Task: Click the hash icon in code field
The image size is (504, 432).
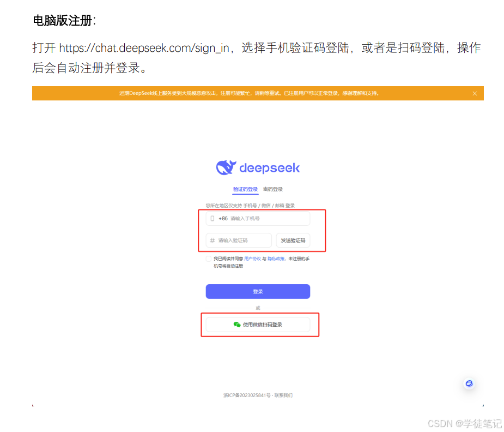Action: [x=212, y=241]
